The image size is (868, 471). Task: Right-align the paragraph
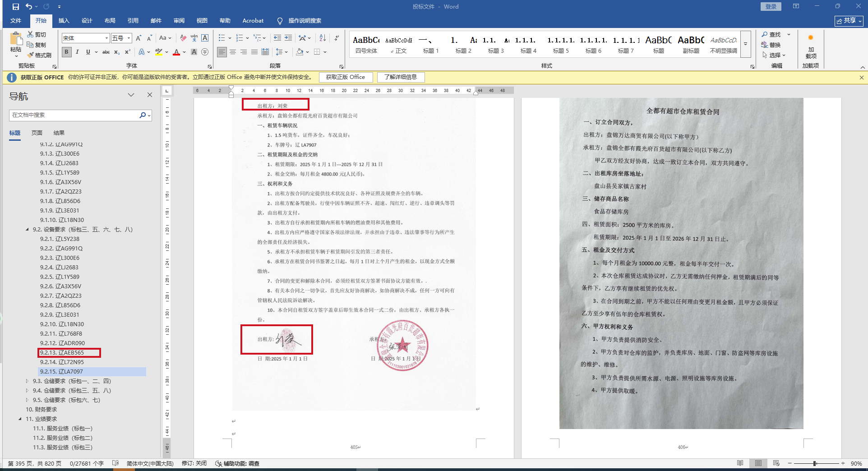point(244,52)
